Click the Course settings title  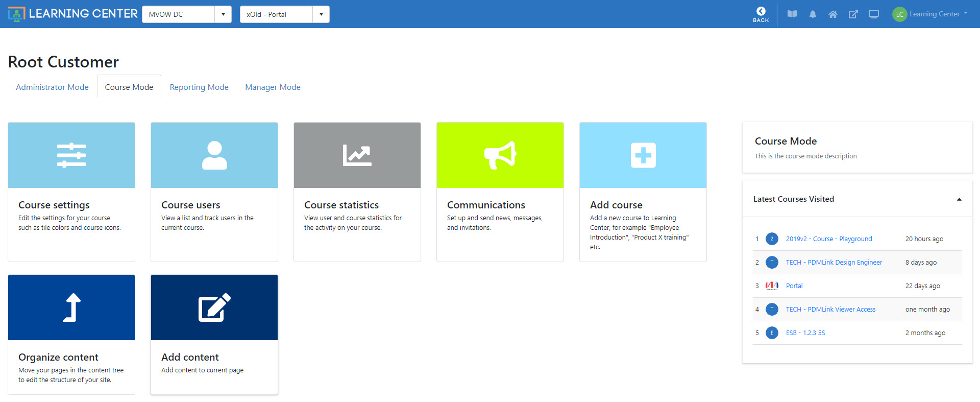[x=54, y=205]
